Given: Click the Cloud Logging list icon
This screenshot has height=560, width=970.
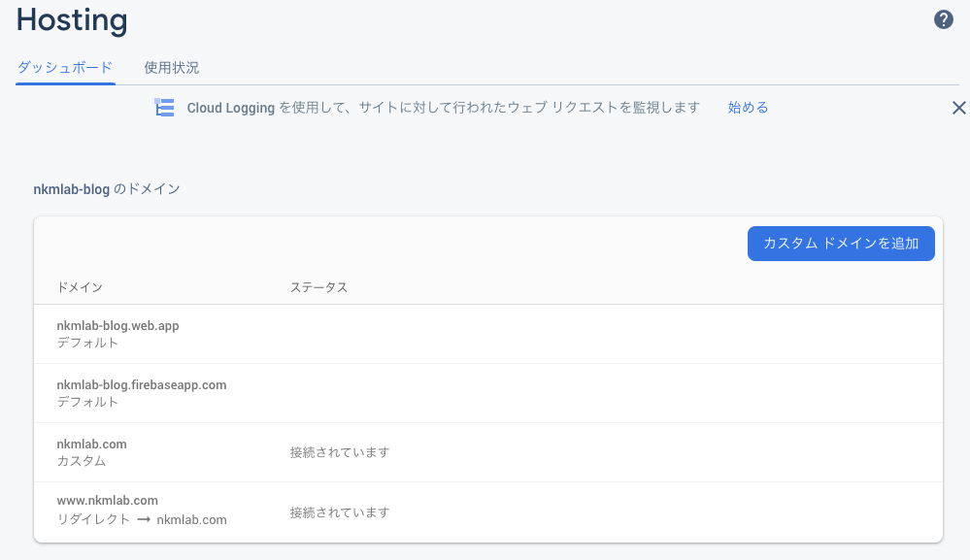Looking at the screenshot, I should [x=164, y=108].
